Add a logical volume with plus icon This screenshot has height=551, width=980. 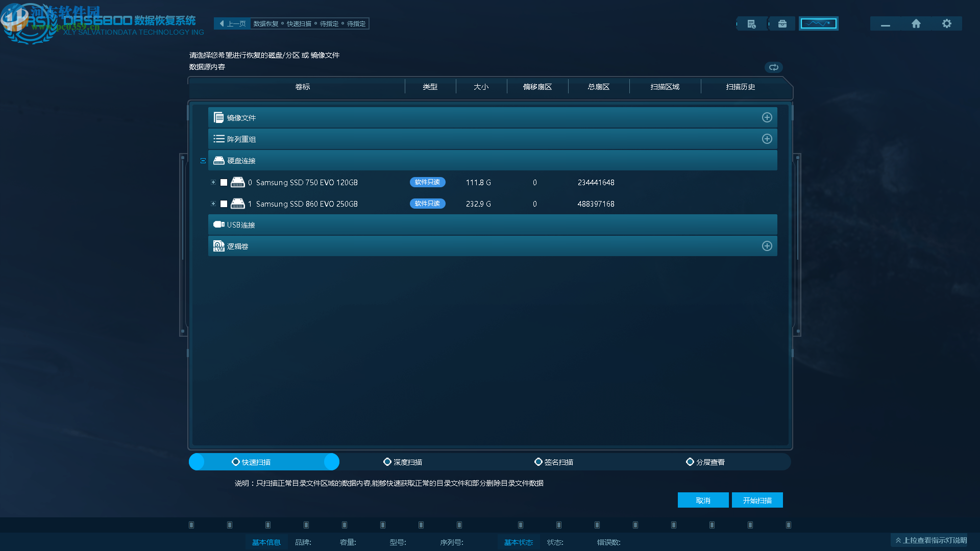(x=767, y=246)
